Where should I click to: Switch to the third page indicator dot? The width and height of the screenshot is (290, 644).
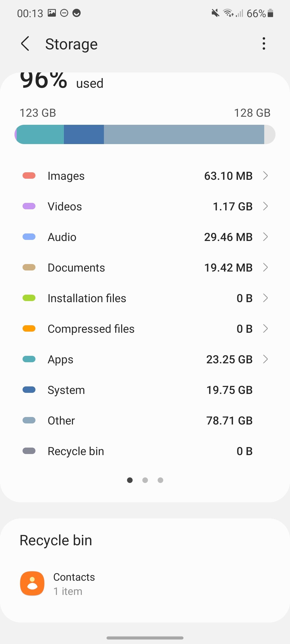[160, 480]
